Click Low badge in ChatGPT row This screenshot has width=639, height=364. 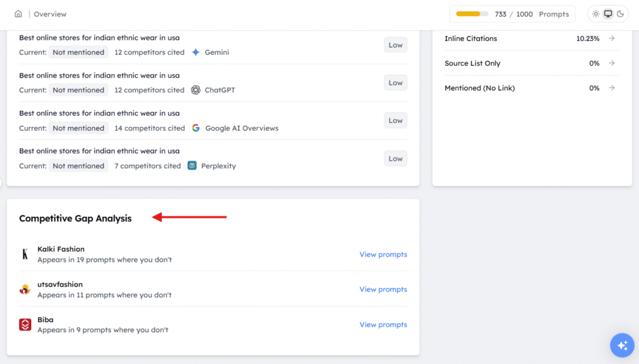coord(395,83)
